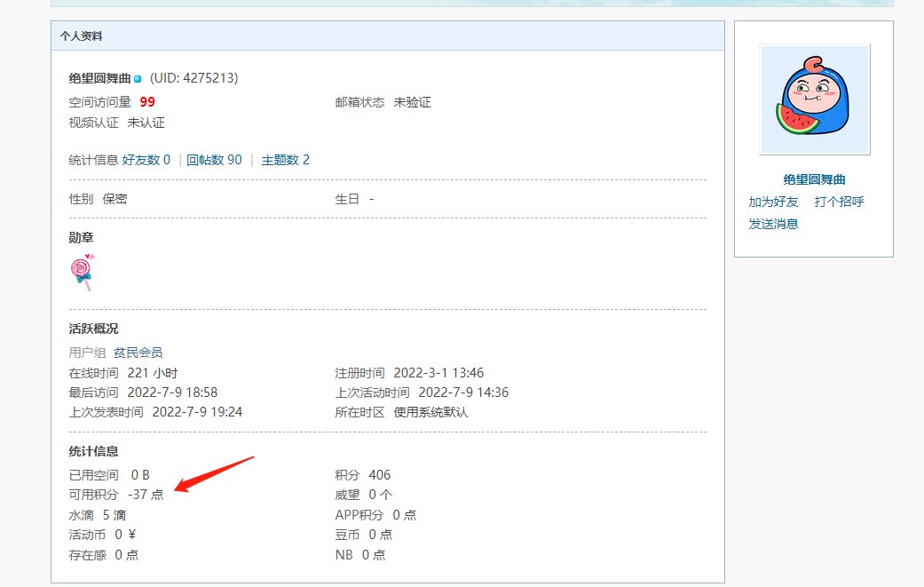Open username link below the avatar
The width and height of the screenshot is (924, 587).
(814, 179)
